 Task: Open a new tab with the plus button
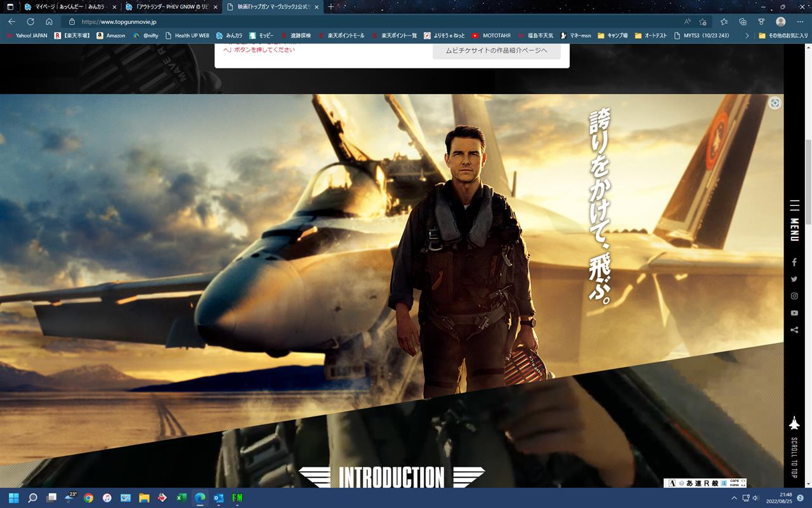coord(331,7)
